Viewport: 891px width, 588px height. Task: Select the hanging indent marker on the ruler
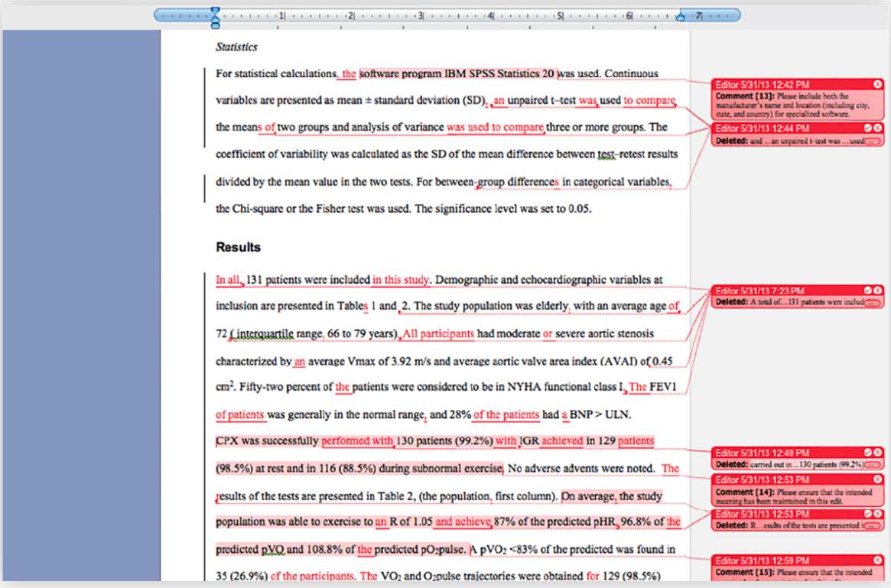tap(216, 18)
